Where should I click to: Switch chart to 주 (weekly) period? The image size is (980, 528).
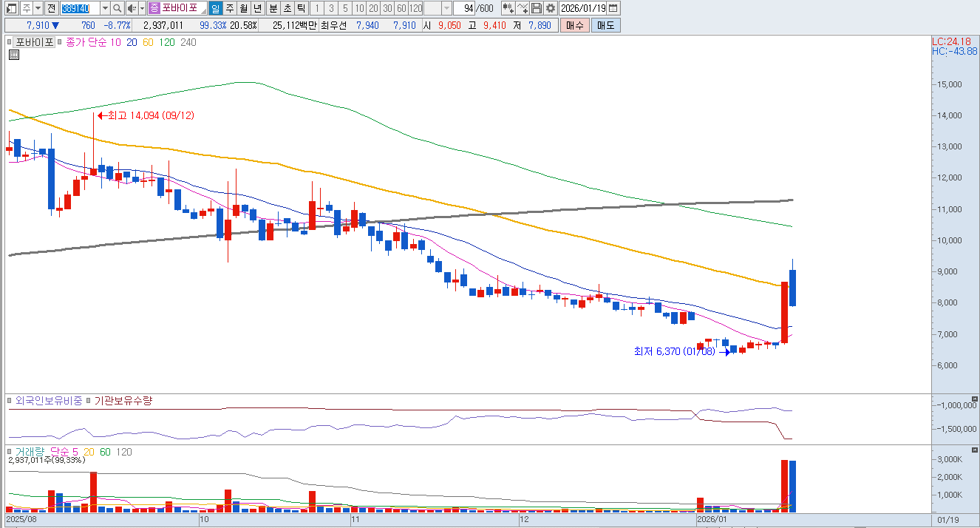[229, 8]
